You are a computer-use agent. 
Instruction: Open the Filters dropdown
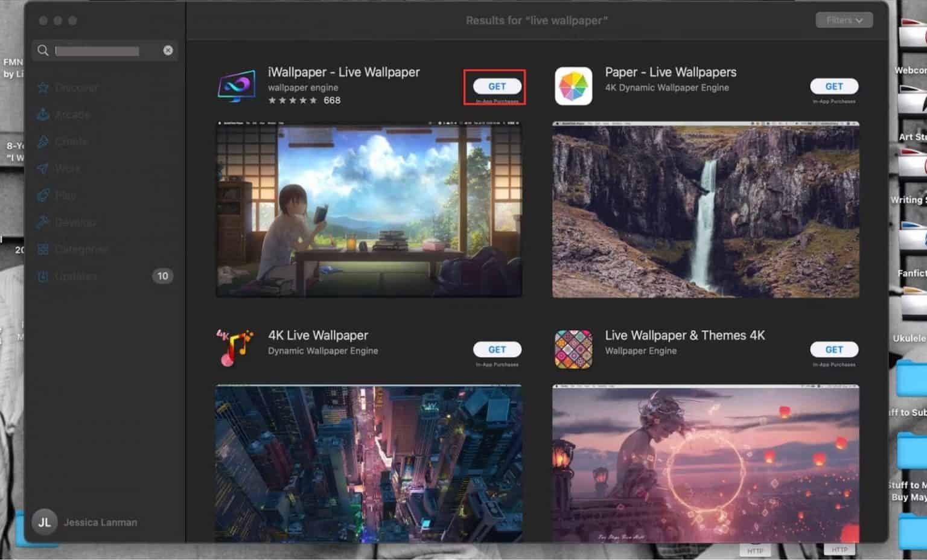pyautogui.click(x=844, y=21)
